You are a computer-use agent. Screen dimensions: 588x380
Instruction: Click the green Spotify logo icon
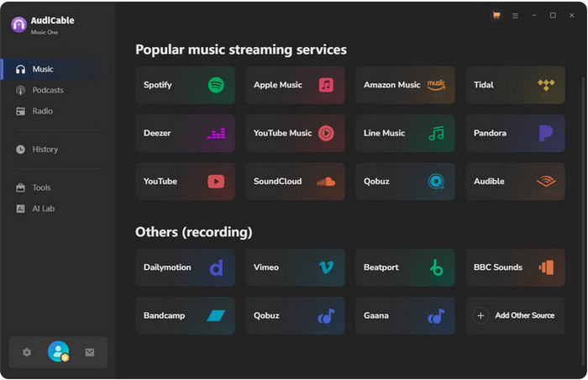tap(216, 85)
